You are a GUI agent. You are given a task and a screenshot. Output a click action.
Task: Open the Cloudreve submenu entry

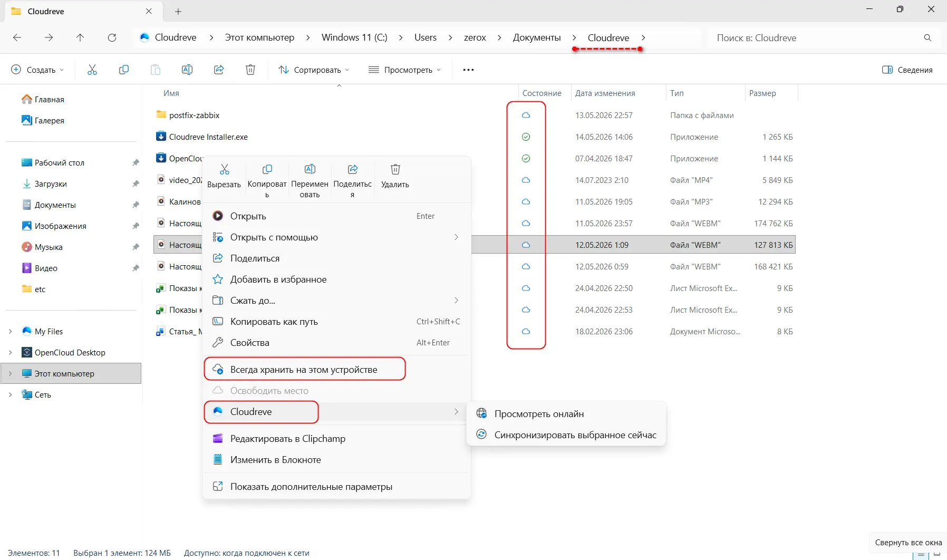pyautogui.click(x=336, y=412)
